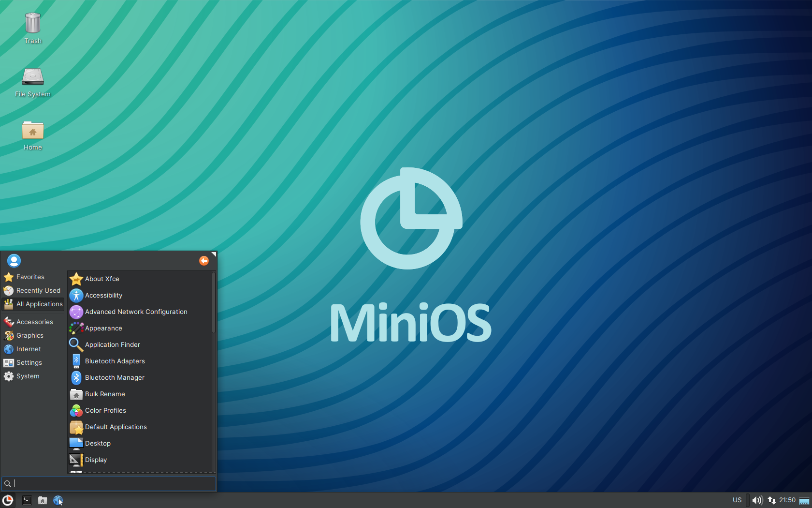This screenshot has height=508, width=812.
Task: Open Default Applications settings
Action: [x=140, y=427]
